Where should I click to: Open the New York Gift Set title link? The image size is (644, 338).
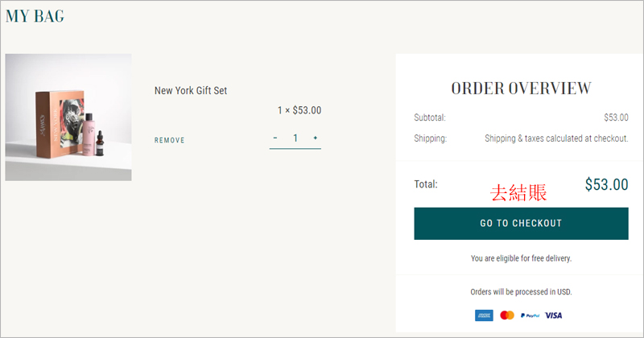tap(191, 91)
